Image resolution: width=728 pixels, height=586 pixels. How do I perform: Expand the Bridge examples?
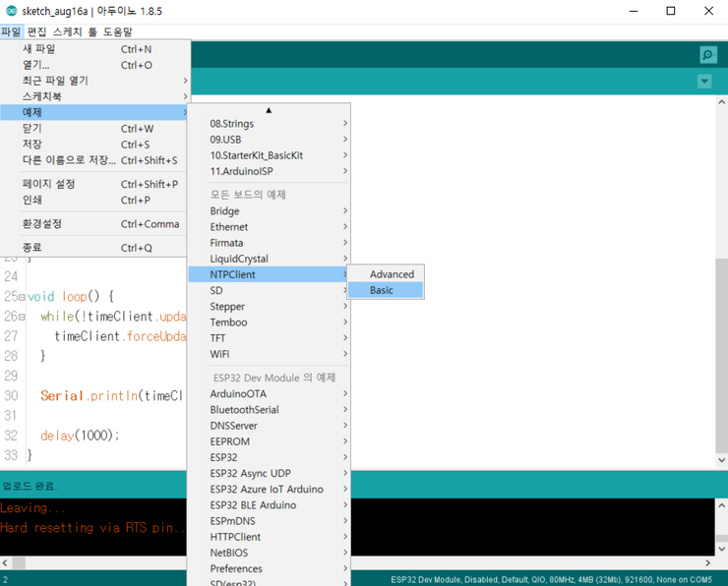pos(269,211)
